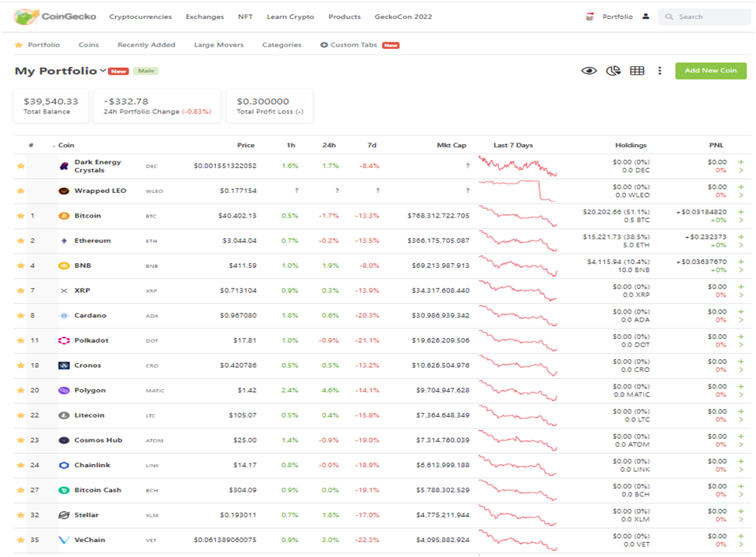Click the Cardano coin icon
The image size is (756, 557).
tap(64, 316)
